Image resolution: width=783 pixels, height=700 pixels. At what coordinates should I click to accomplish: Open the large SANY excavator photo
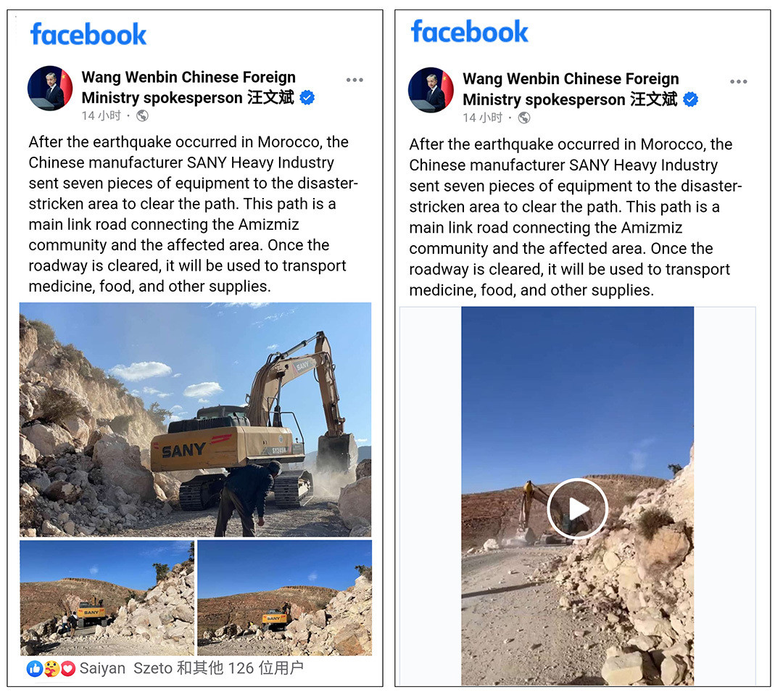point(195,419)
